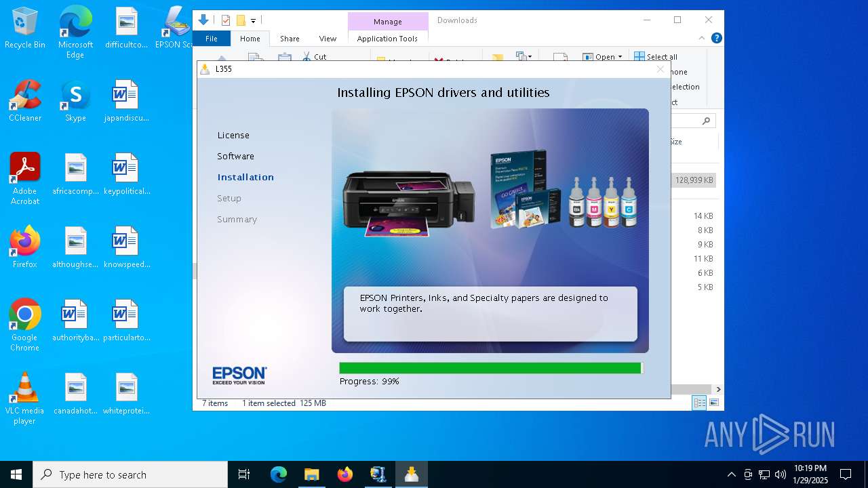Screen dimensions: 868x488
Task: Launch Microsoft Edge from the desktop
Action: pyautogui.click(x=75, y=32)
